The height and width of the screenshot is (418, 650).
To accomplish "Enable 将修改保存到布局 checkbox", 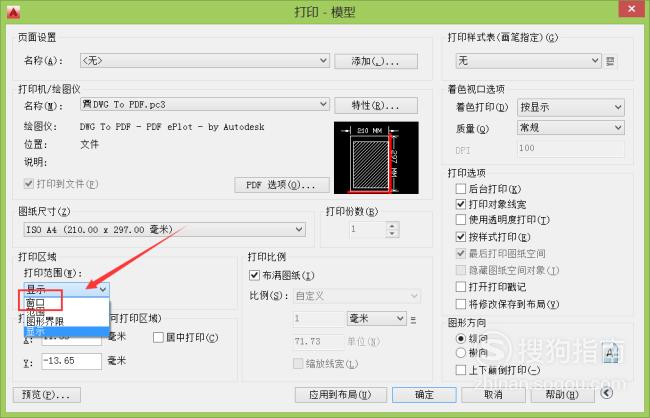I will click(x=461, y=304).
